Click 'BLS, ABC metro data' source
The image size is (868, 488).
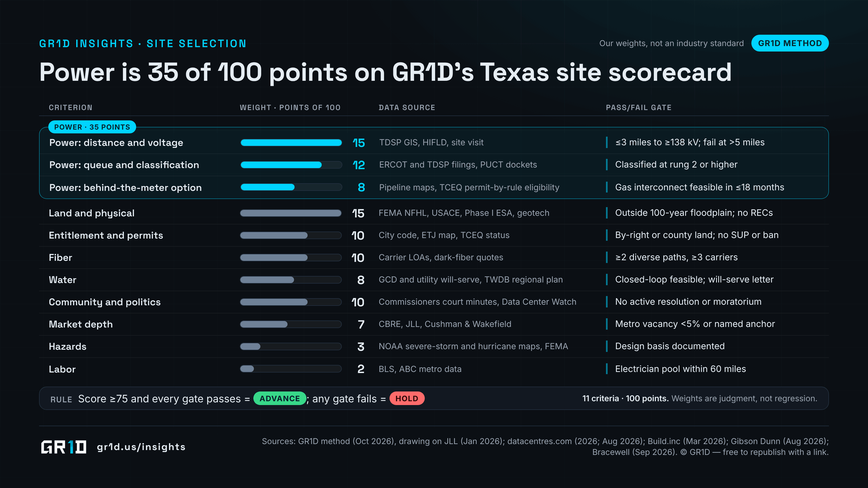coord(420,369)
